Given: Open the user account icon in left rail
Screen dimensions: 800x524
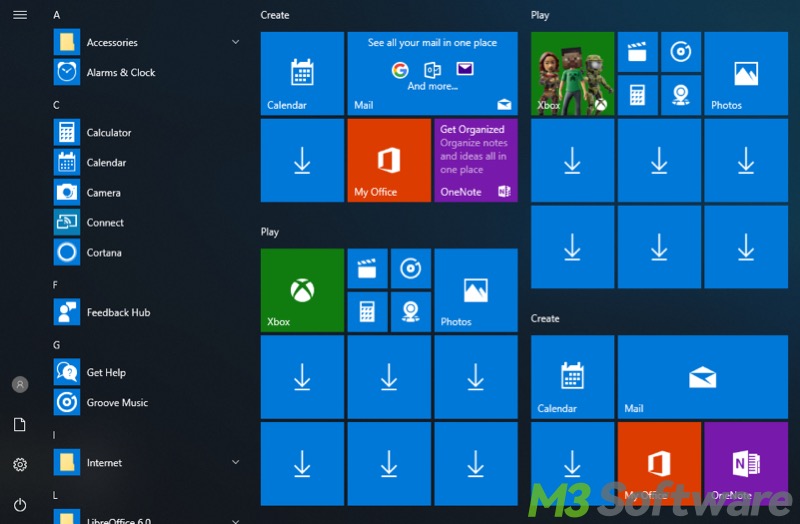Looking at the screenshot, I should click(20, 384).
